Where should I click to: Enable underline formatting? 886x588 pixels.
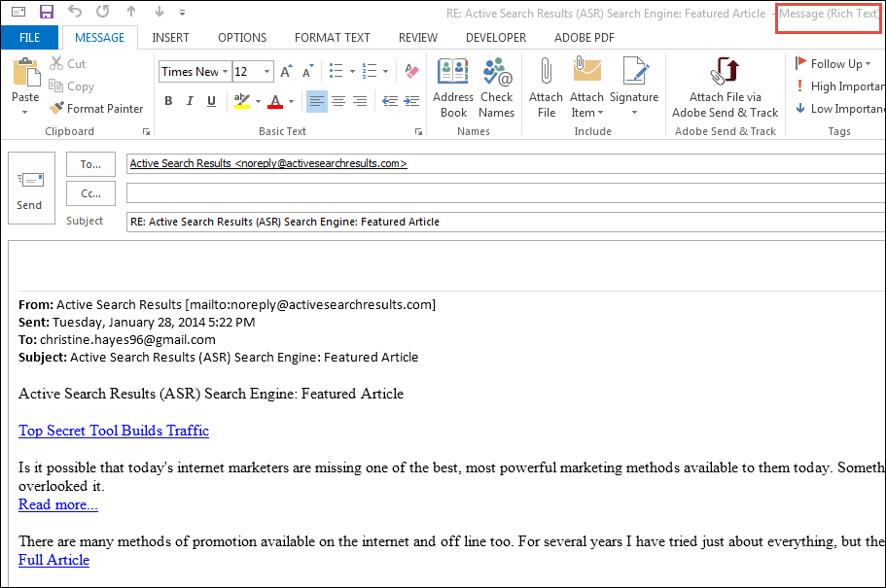209,100
